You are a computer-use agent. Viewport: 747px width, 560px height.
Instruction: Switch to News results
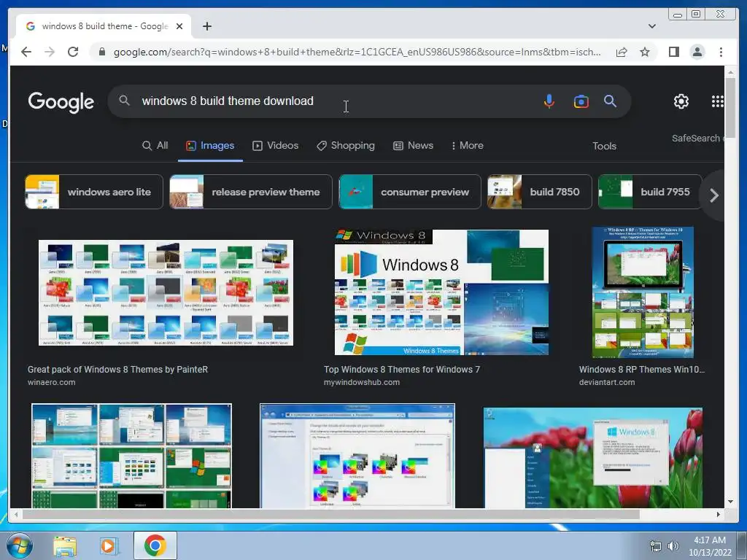click(x=413, y=145)
